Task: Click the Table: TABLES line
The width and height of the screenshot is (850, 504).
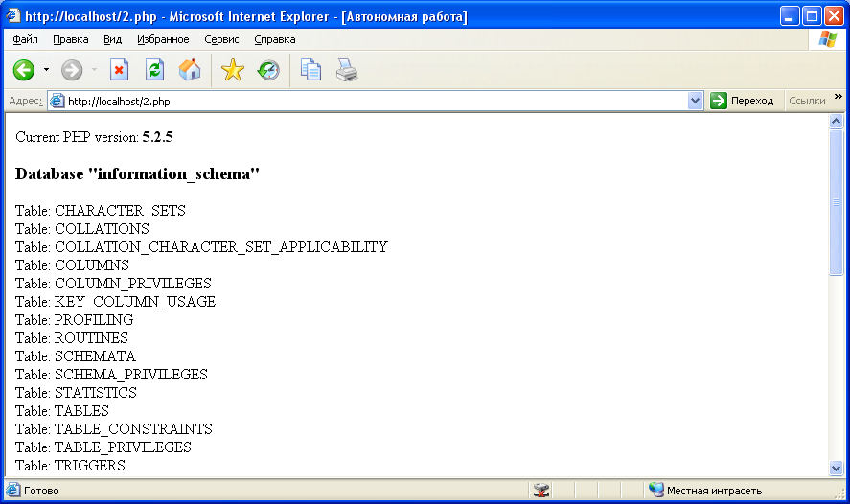Action: [x=61, y=411]
